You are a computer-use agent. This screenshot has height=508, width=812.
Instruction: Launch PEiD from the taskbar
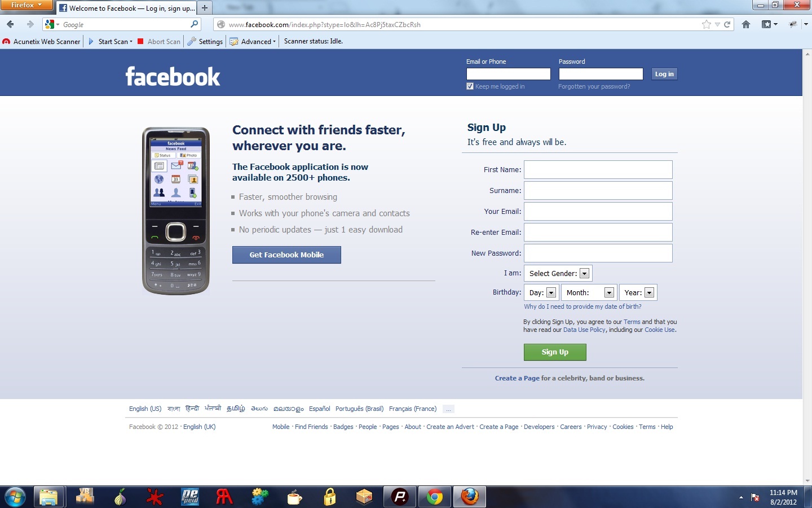pyautogui.click(x=190, y=497)
